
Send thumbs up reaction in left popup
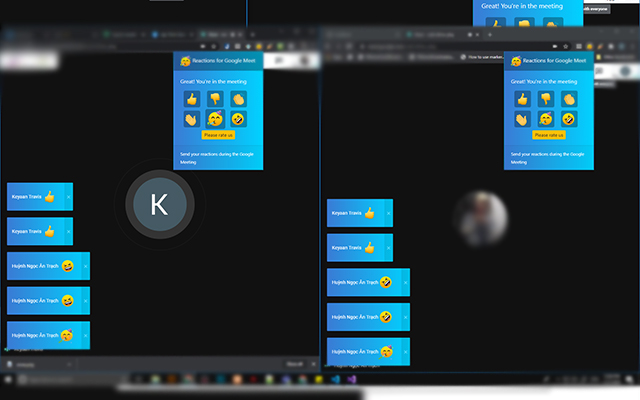click(x=191, y=99)
